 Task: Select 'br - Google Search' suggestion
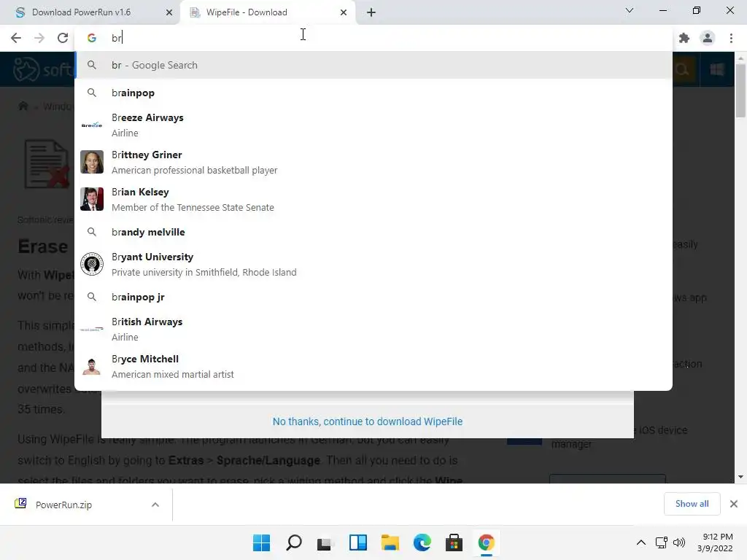tap(373, 65)
